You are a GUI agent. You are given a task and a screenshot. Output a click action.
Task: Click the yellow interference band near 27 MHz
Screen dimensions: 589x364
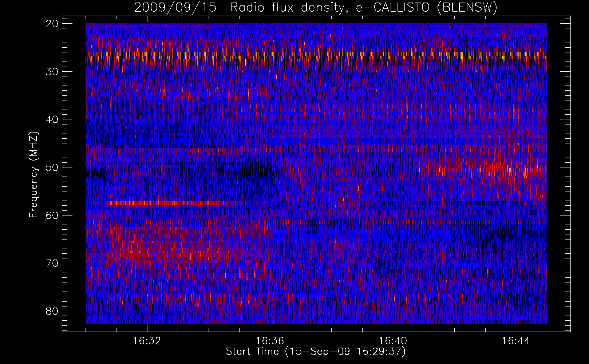coord(316,56)
